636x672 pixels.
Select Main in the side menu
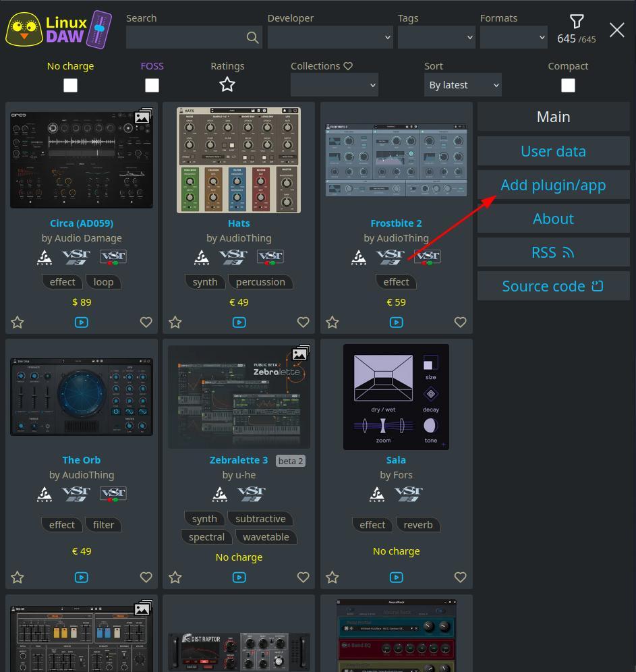coord(553,117)
